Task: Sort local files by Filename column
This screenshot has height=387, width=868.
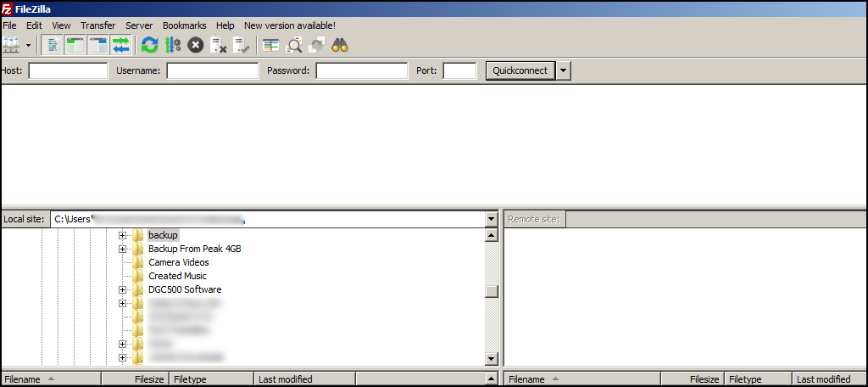Action: coord(52,379)
